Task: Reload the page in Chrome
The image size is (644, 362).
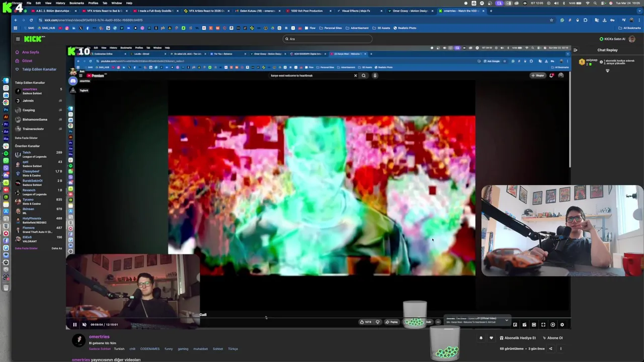Action: (31, 20)
